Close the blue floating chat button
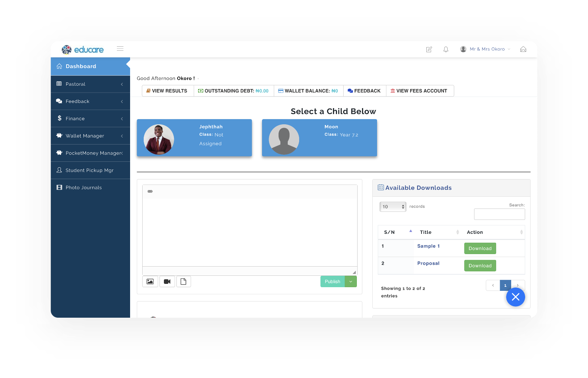Viewport: 588px width, 378px height. pyautogui.click(x=515, y=297)
